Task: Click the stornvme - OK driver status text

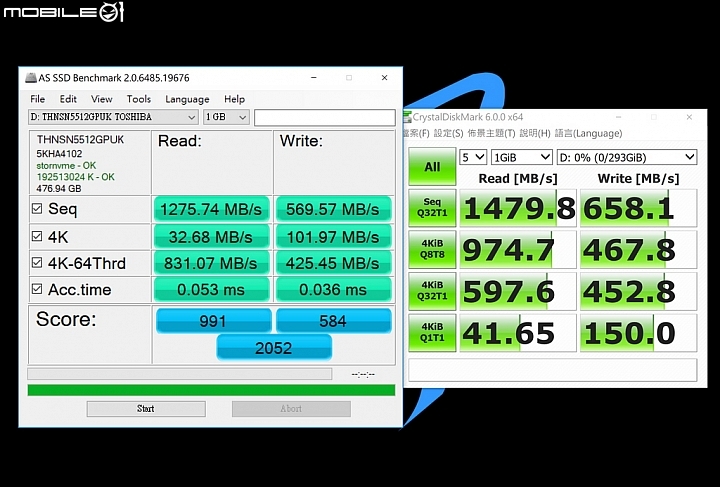Action: point(66,165)
